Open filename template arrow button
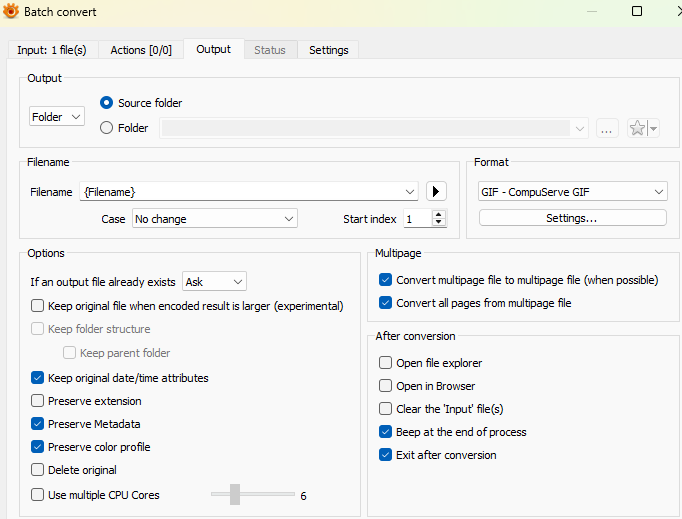This screenshot has height=519, width=682. pyautogui.click(x=436, y=191)
